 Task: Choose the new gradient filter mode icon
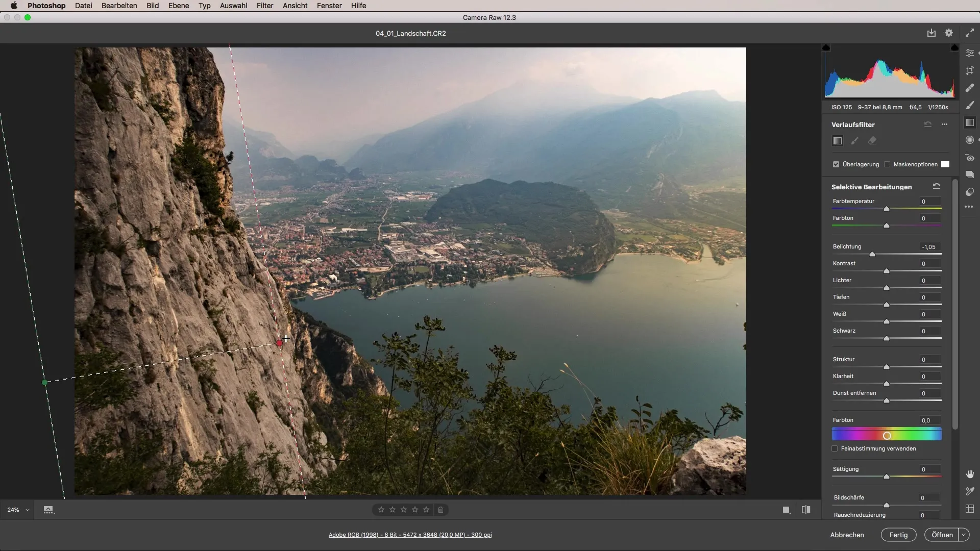click(838, 141)
